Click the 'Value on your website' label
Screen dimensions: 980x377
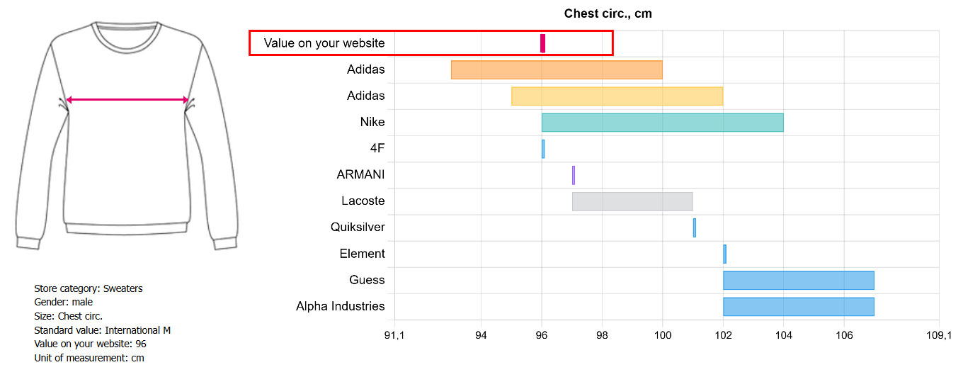pyautogui.click(x=324, y=43)
